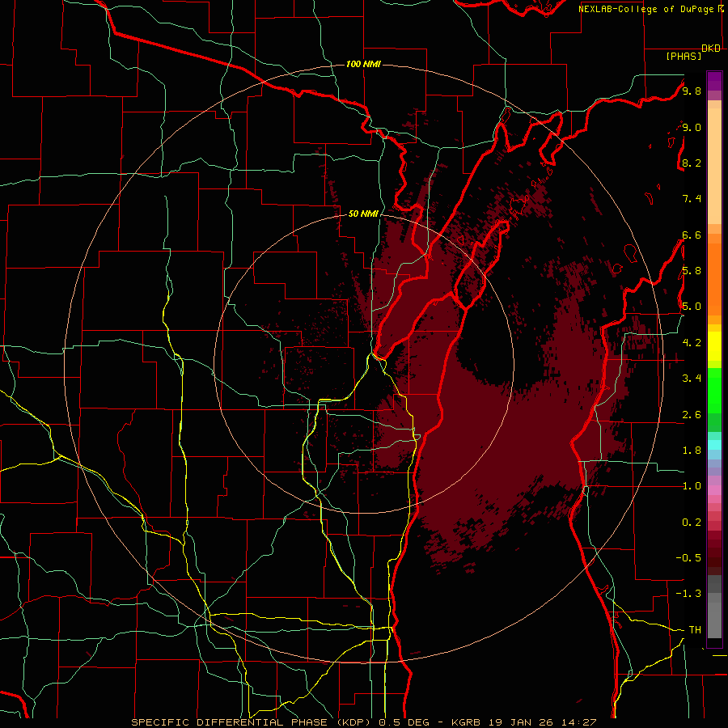Click the 5.8 scale value
The image size is (728, 728).
(x=692, y=271)
